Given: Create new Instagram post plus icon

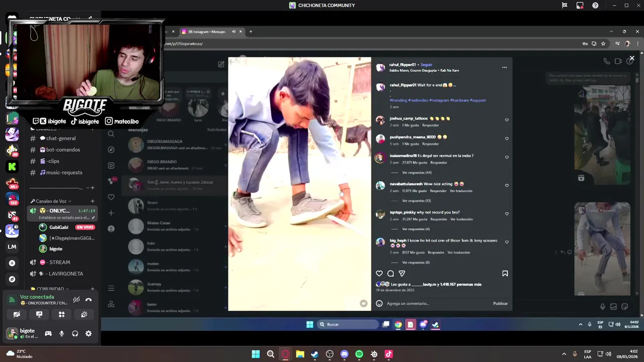Looking at the screenshot, I should pos(111,213).
